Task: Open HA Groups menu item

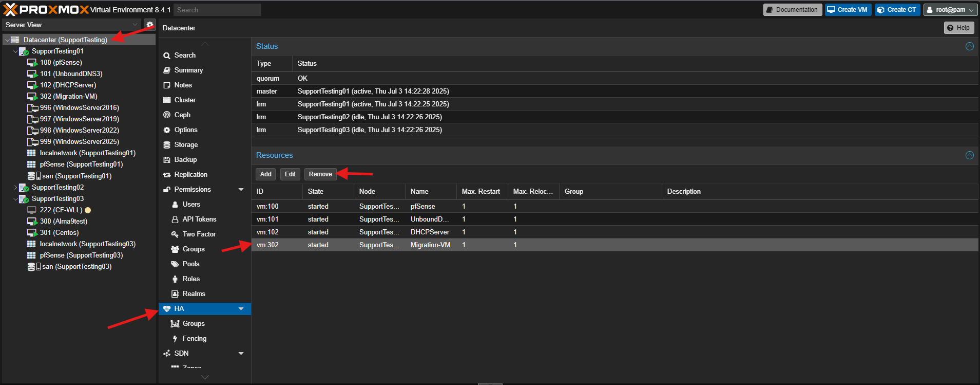Action: [x=205, y=324]
